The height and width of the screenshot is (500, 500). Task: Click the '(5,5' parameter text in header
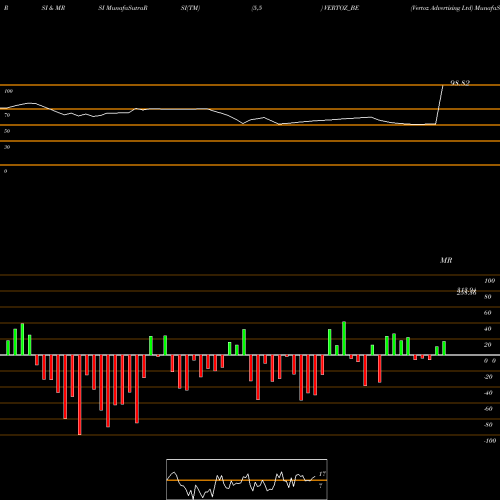[257, 8]
